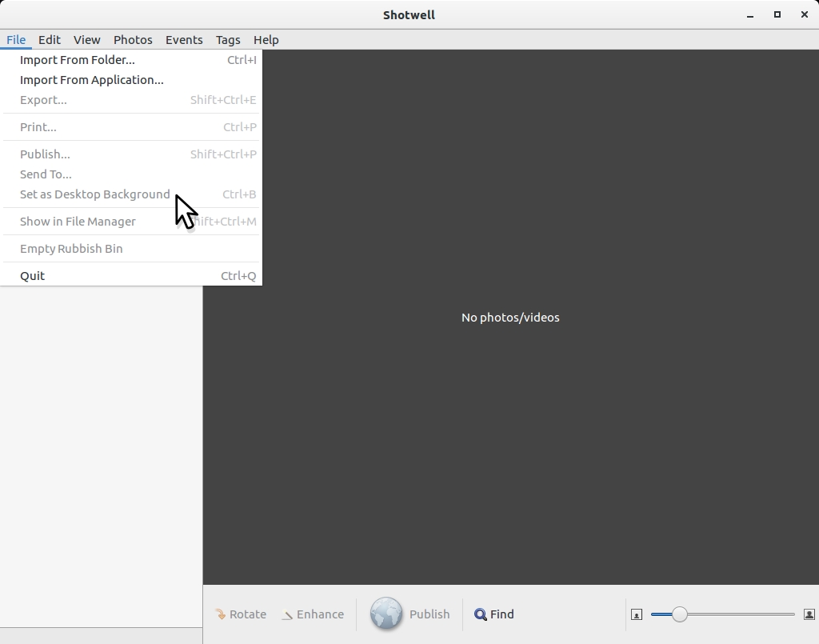819x644 pixels.
Task: Maximize the Shotwell window
Action: [x=777, y=14]
